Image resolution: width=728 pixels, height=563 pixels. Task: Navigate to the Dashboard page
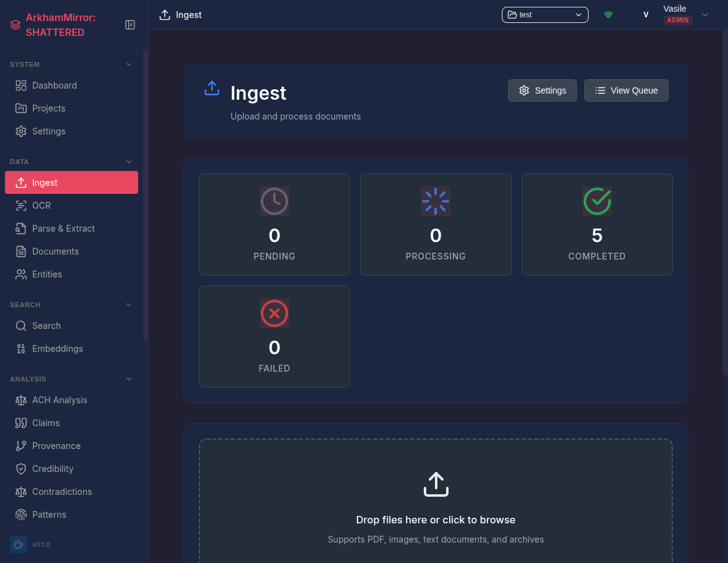pos(71,85)
